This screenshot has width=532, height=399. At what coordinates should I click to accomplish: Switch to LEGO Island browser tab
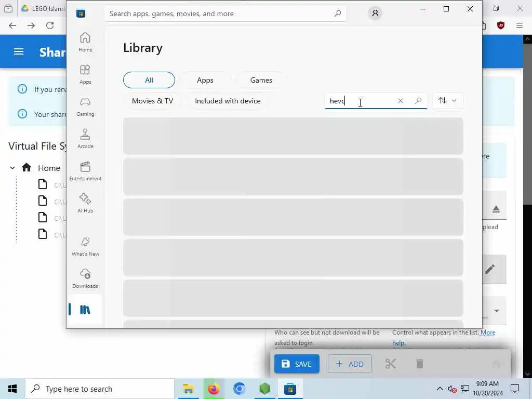[42, 8]
